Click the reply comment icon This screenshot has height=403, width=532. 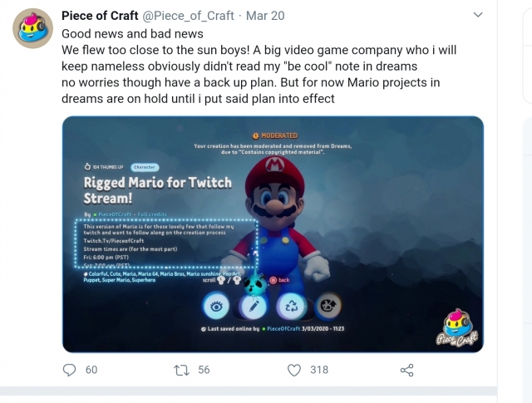[70, 370]
